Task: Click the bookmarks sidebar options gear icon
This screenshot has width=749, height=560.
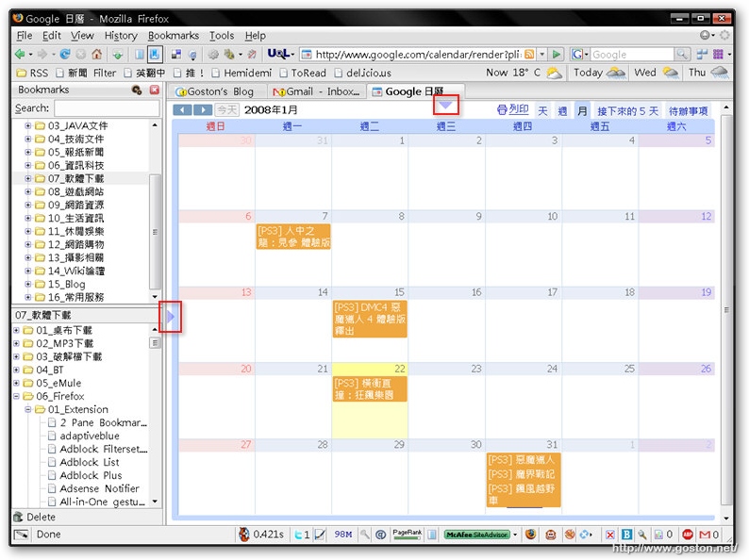Action: pyautogui.click(x=137, y=90)
